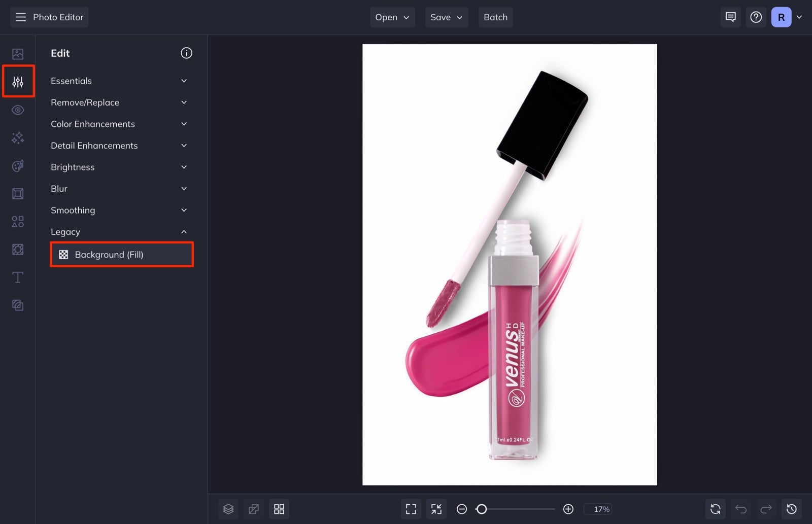Click the fit-to-screen icon in bottom toolbar
Image resolution: width=812 pixels, height=524 pixels.
click(411, 509)
